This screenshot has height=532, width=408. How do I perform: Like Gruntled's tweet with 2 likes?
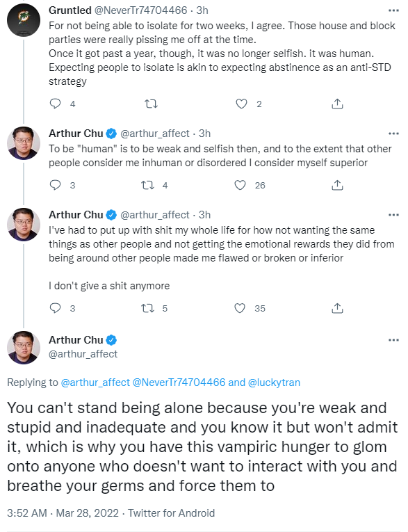pos(241,104)
